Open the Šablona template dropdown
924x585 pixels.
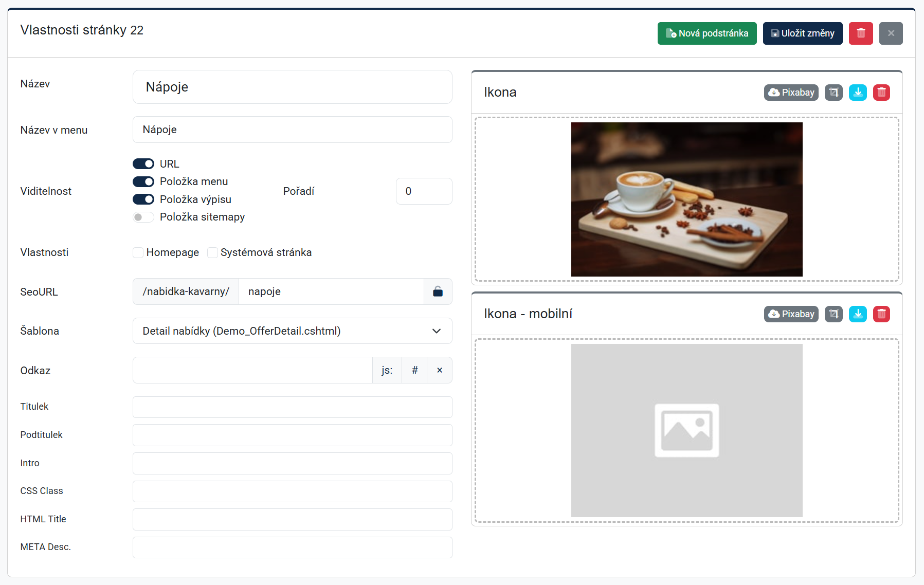click(293, 331)
